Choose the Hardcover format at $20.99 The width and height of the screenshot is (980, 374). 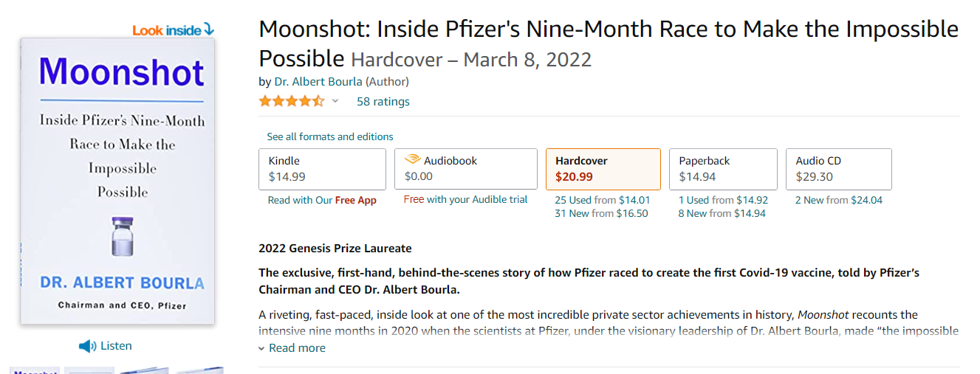click(x=603, y=169)
